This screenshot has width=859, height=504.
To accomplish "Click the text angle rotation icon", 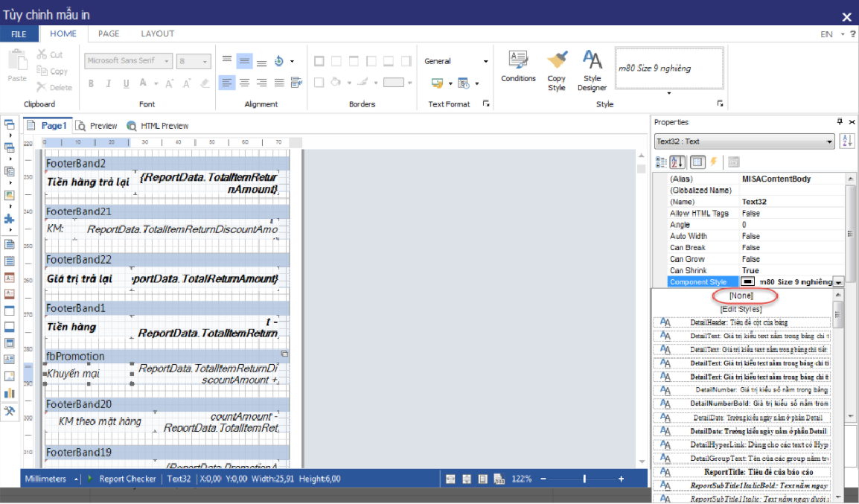I will pyautogui.click(x=279, y=61).
